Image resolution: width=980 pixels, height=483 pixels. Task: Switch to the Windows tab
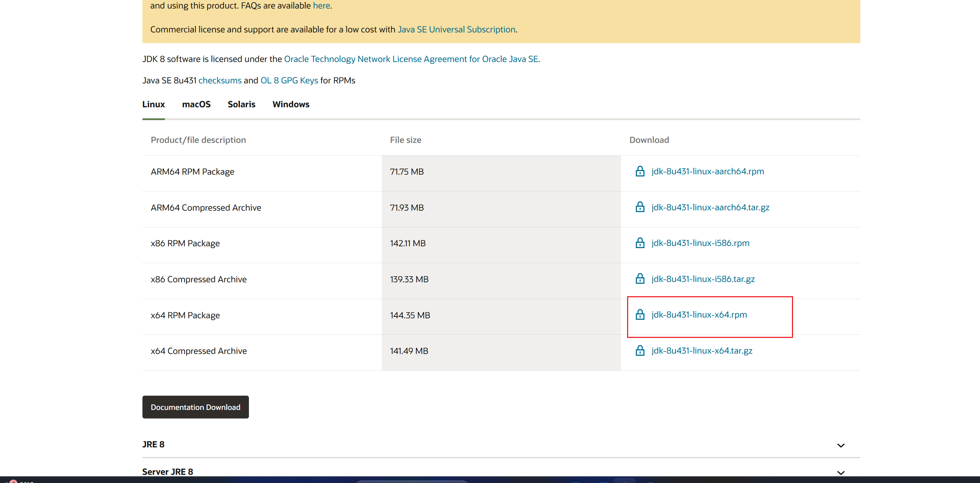[x=291, y=104]
